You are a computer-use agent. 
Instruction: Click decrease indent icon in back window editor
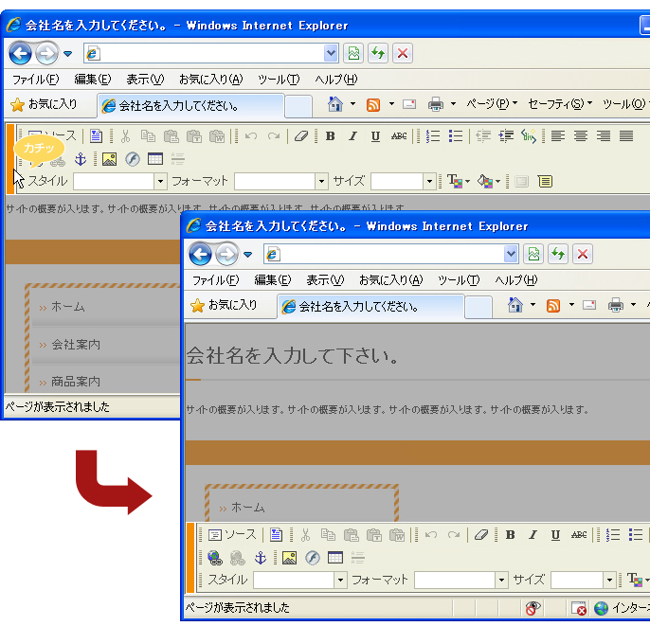483,136
